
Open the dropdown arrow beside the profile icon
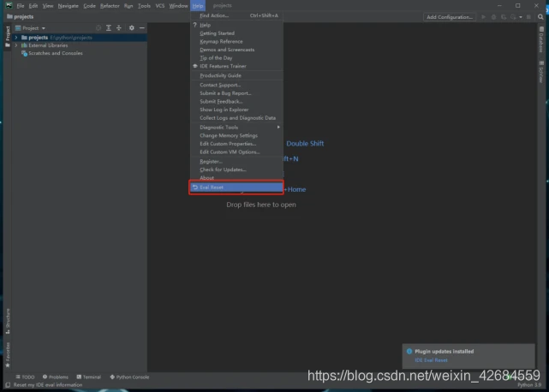(x=521, y=17)
